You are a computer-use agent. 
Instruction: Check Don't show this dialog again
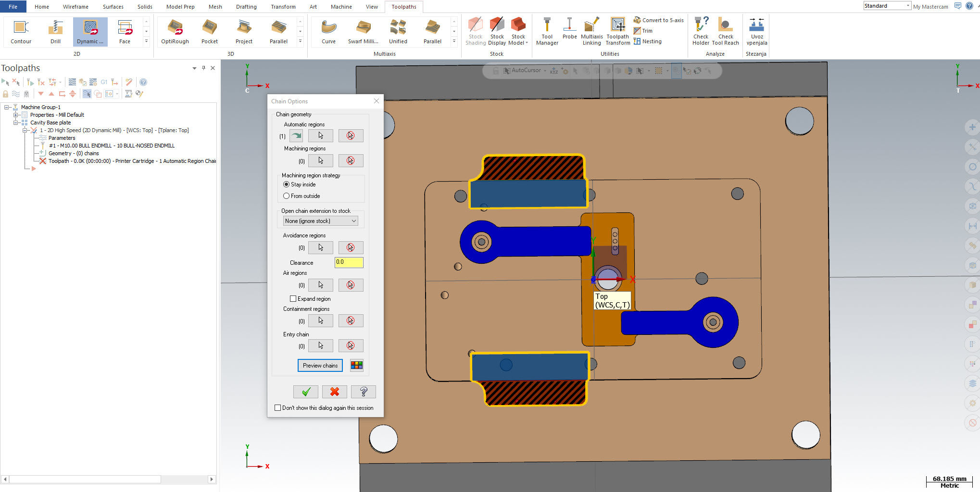pos(277,408)
